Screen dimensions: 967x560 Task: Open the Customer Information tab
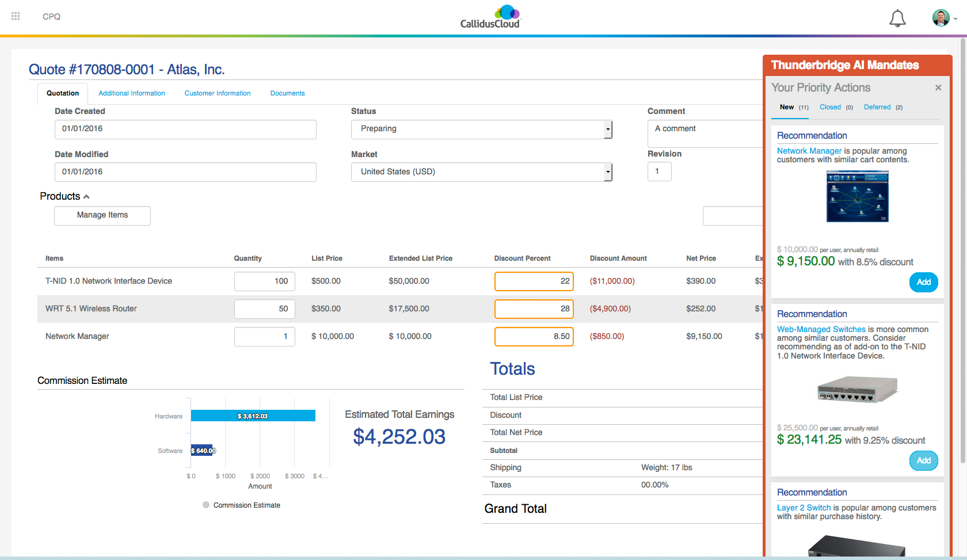pyautogui.click(x=218, y=93)
